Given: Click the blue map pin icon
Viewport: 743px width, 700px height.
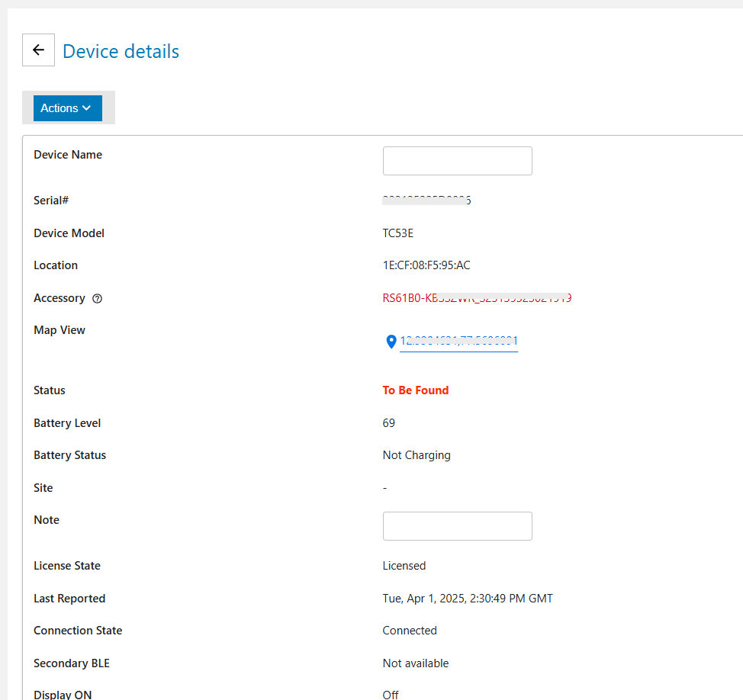Looking at the screenshot, I should pos(391,342).
